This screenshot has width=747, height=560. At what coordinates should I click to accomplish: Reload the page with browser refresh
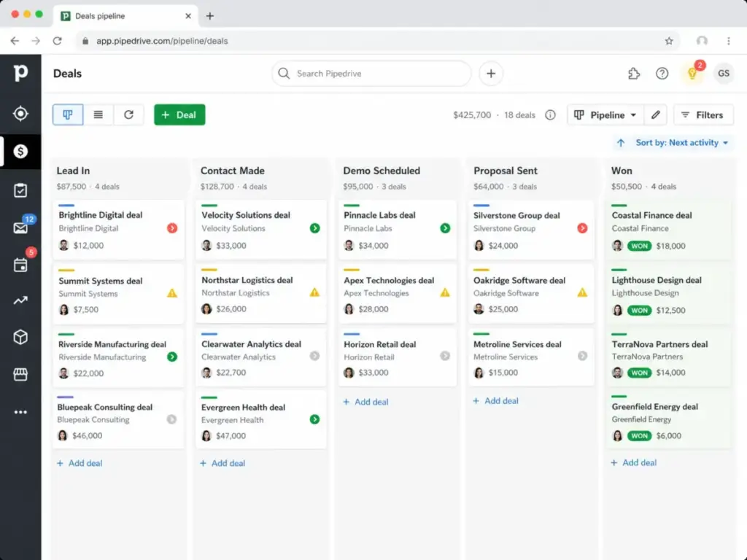[57, 41]
